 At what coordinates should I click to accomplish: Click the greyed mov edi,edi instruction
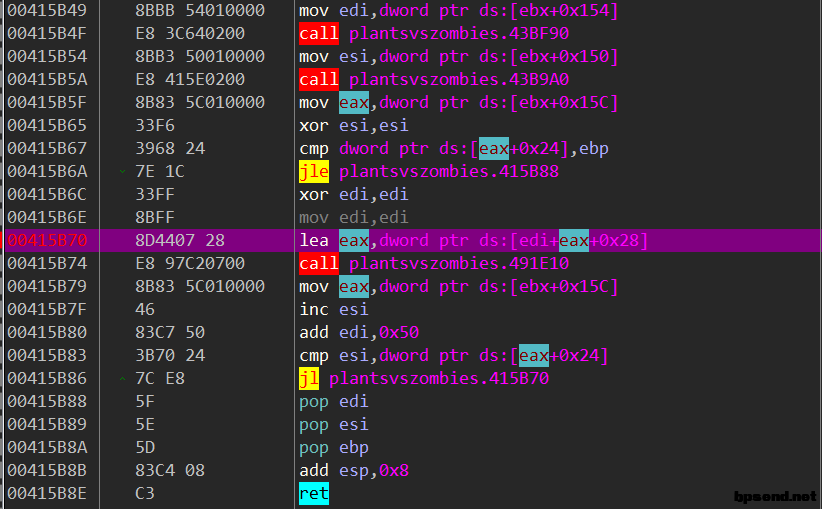tap(353, 218)
